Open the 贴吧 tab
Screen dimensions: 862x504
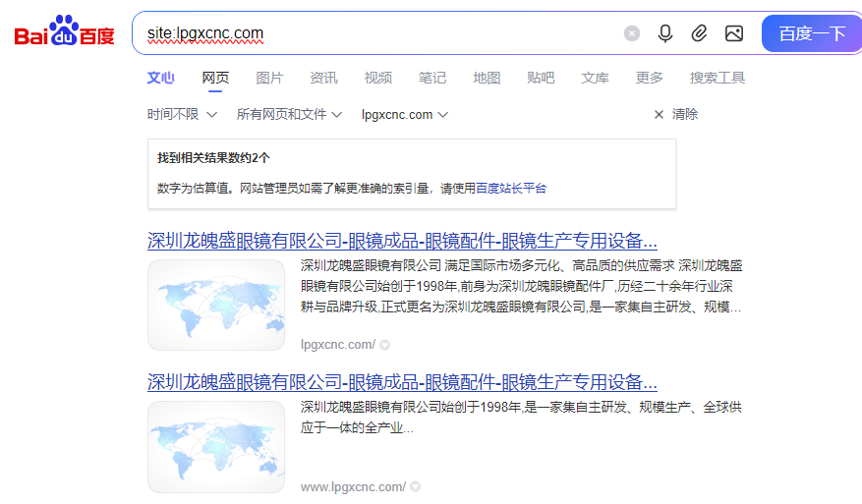(541, 78)
